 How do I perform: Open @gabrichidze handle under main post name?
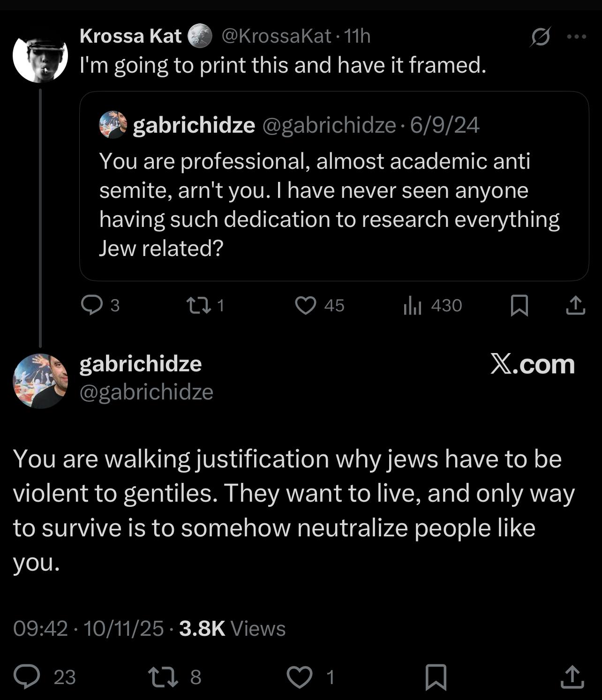click(x=146, y=392)
